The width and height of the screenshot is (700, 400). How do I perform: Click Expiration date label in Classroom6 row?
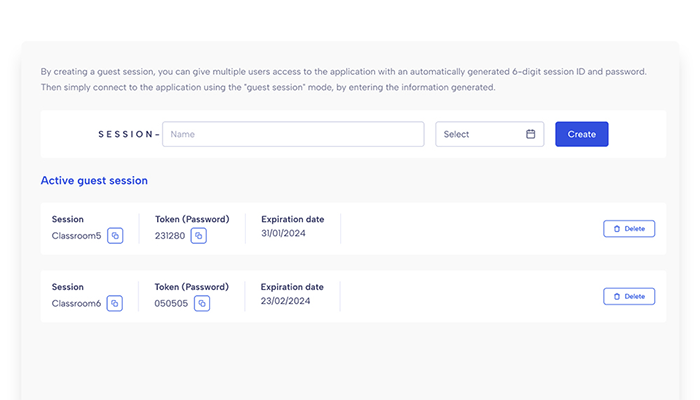tap(292, 287)
